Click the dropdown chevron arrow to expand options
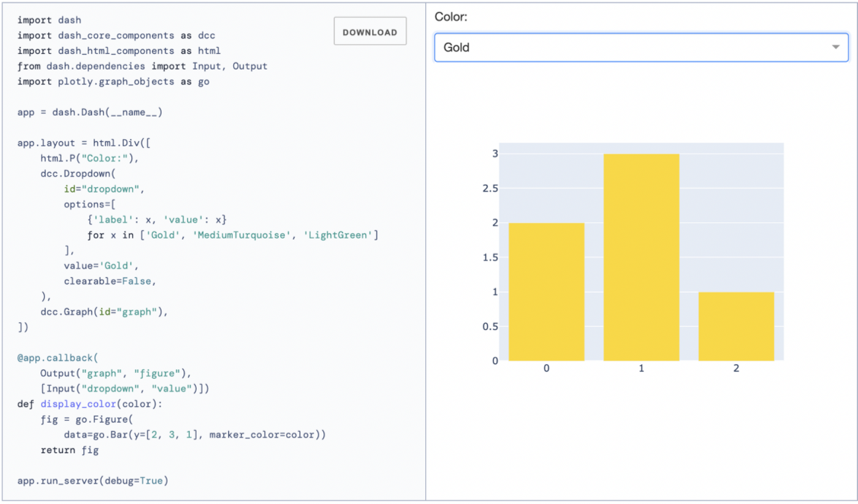 (836, 47)
